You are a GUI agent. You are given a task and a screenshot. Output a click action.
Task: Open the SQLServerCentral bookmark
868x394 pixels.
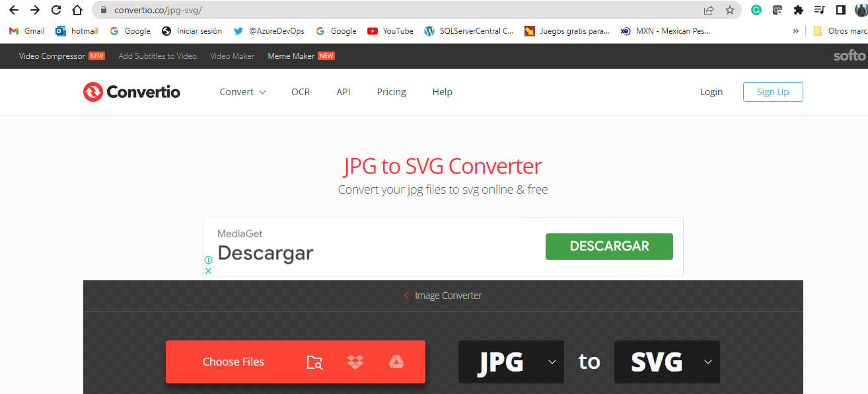click(469, 31)
